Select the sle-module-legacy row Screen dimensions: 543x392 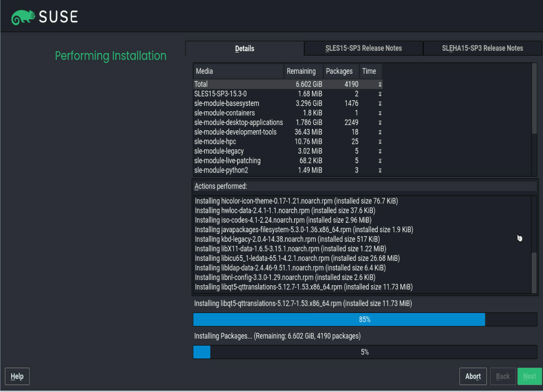(288, 151)
